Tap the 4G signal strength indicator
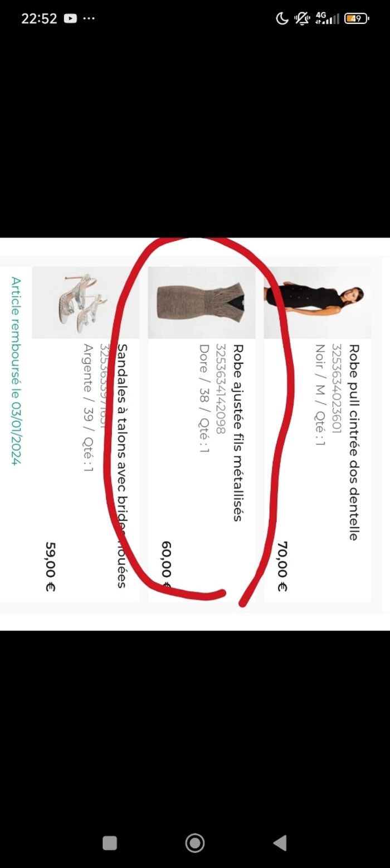Image resolution: width=390 pixels, height=868 pixels. coord(327,18)
